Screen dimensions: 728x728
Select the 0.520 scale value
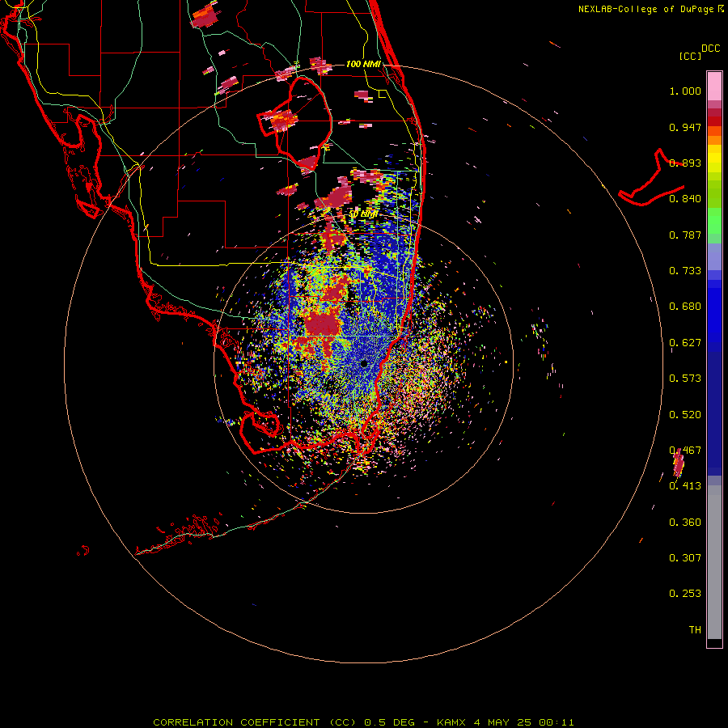click(x=685, y=415)
